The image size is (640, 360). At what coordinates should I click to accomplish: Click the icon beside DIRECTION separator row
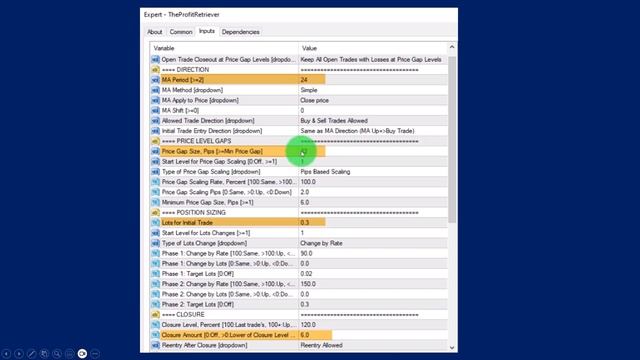tap(155, 70)
